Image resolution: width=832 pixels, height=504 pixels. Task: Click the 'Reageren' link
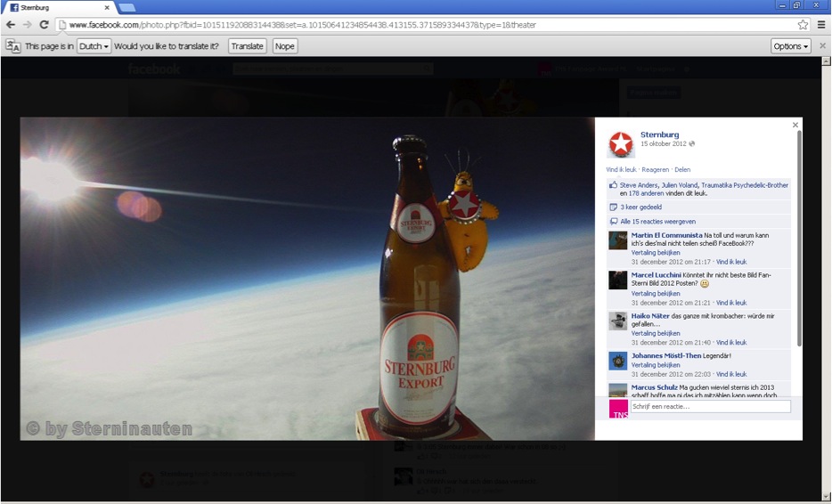(x=656, y=170)
